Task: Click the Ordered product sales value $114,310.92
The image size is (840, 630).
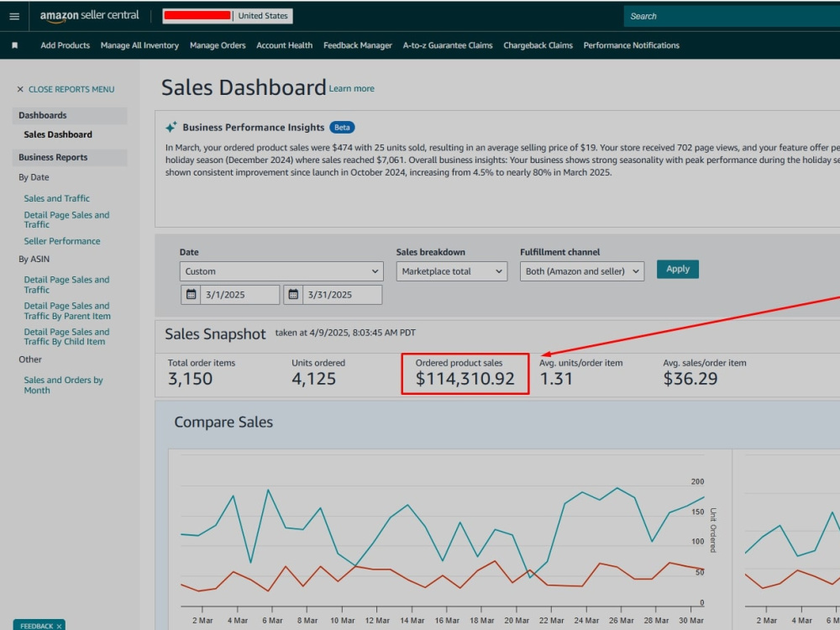Action: point(465,379)
